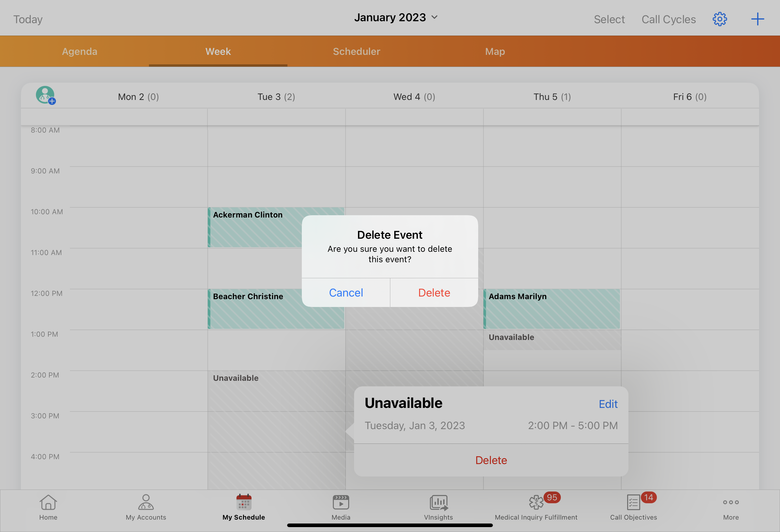
Task: Expand the January 2023 month dropdown
Action: [x=396, y=17]
